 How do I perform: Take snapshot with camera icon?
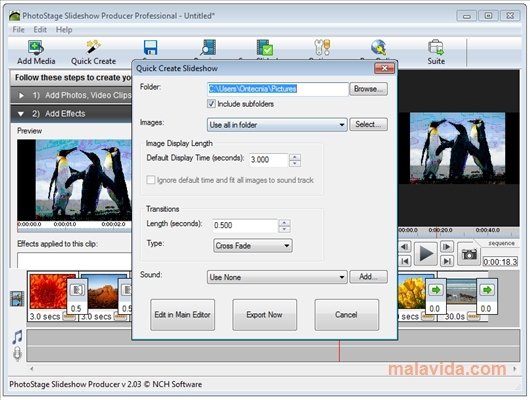pyautogui.click(x=469, y=254)
